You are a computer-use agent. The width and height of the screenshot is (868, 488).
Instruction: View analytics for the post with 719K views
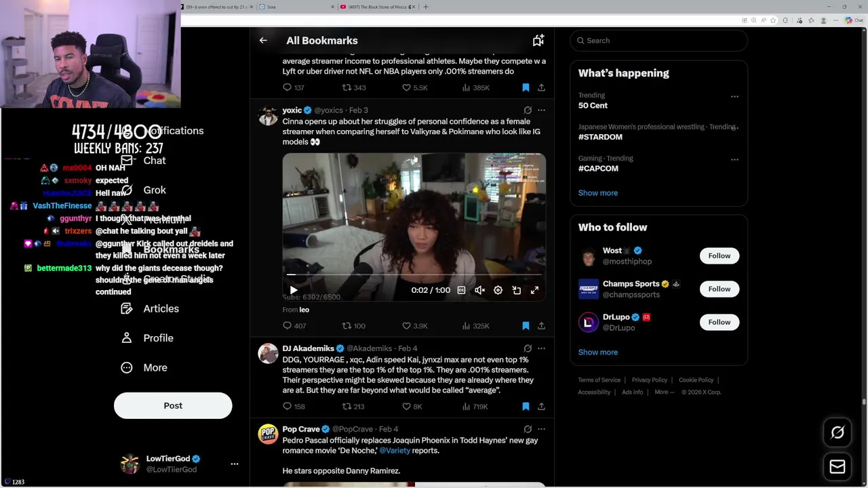coord(475,407)
